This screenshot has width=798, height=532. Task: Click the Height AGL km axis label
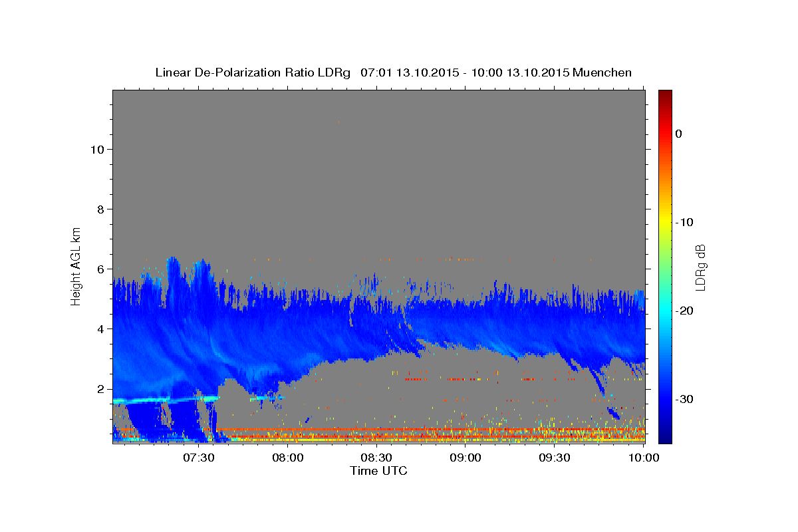pyautogui.click(x=76, y=265)
